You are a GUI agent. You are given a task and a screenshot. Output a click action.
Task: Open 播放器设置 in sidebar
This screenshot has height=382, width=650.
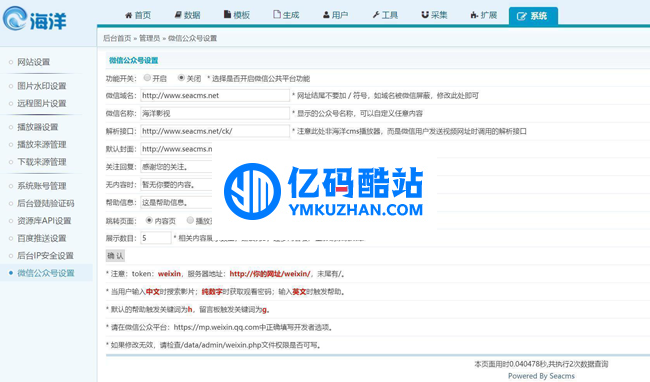click(x=38, y=127)
